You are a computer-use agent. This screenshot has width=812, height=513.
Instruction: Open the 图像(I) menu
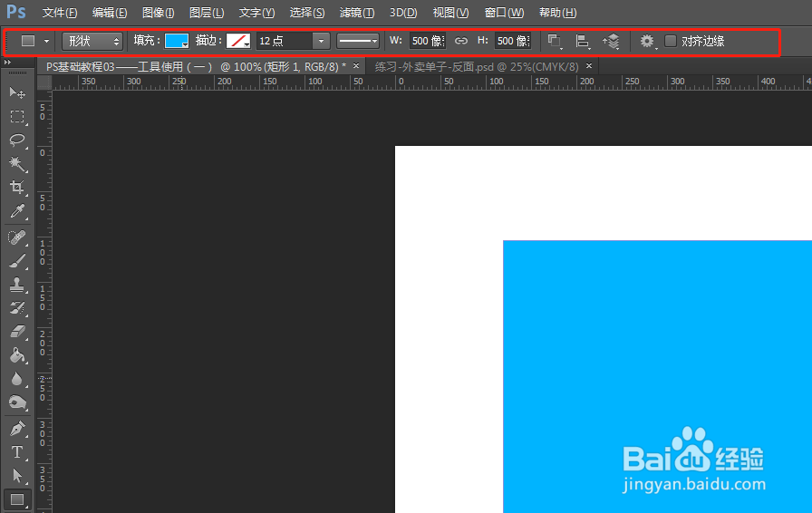pyautogui.click(x=159, y=13)
